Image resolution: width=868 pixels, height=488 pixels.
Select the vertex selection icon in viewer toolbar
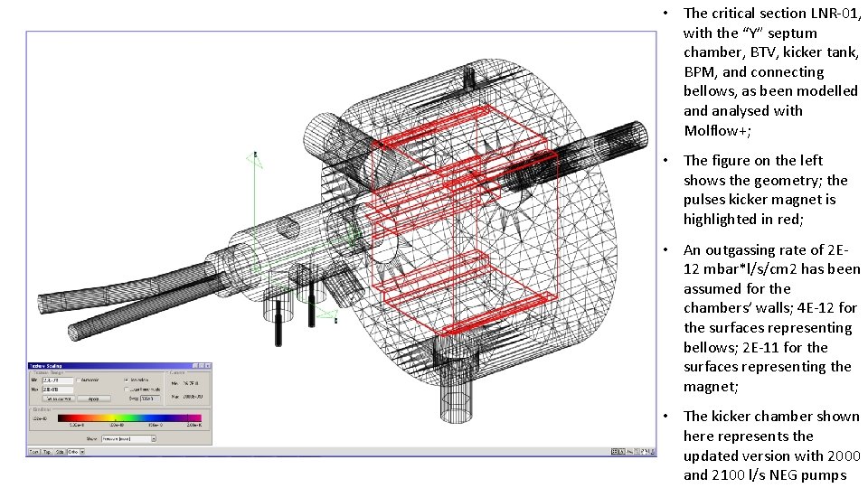pyautogui.click(x=622, y=452)
